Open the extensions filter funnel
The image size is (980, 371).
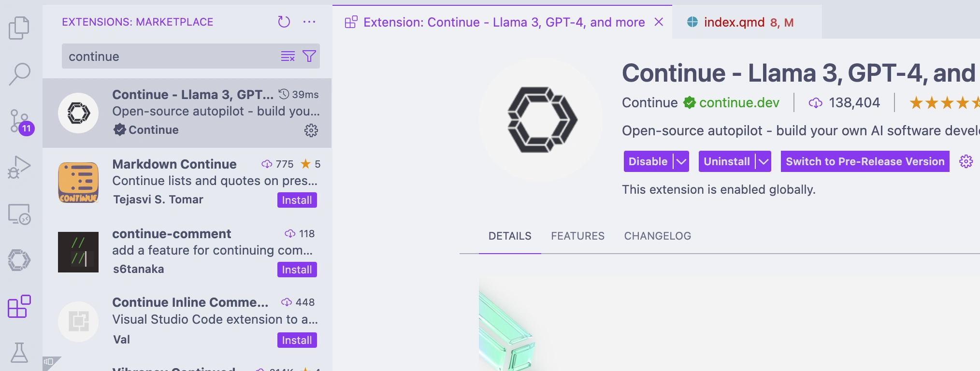tap(309, 56)
